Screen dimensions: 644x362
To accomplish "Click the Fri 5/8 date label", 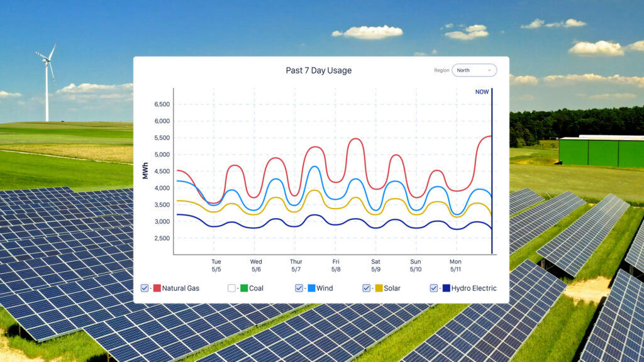I will point(336,265).
